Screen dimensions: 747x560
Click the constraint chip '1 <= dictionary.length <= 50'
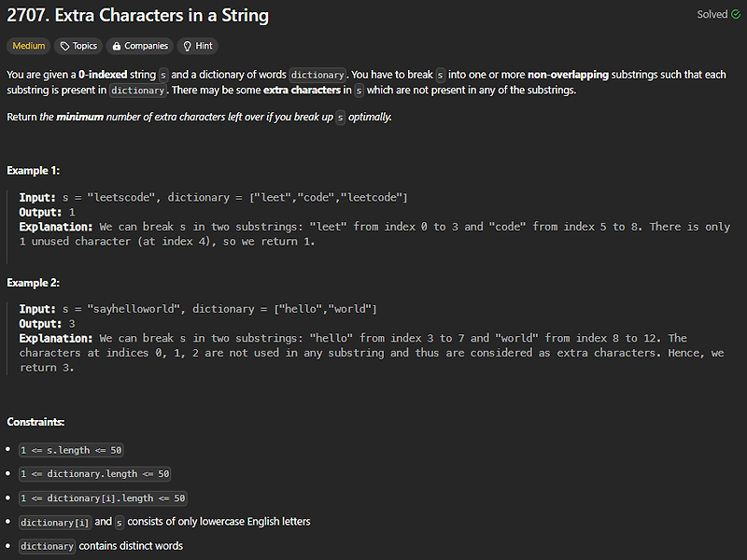click(x=93, y=474)
